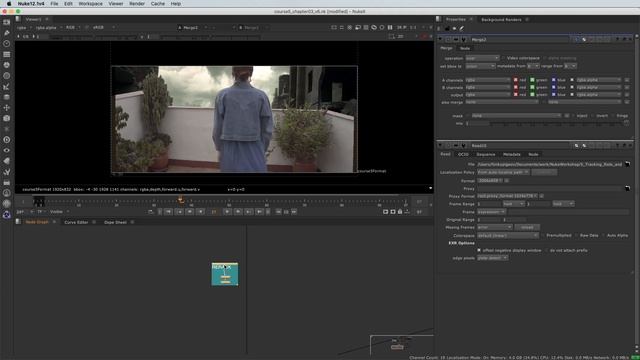The height and width of the screenshot is (360, 640).
Task: Click the orange playhead on the timeline
Action: coord(180,200)
